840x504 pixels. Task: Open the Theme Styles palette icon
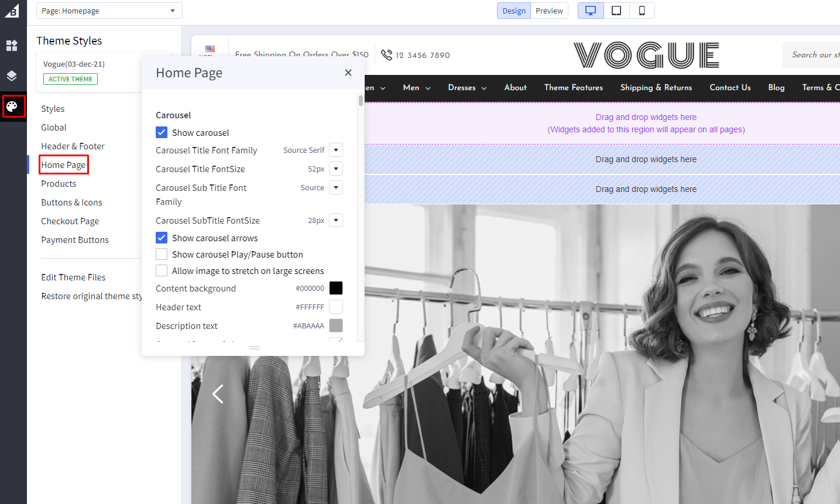coord(13,107)
